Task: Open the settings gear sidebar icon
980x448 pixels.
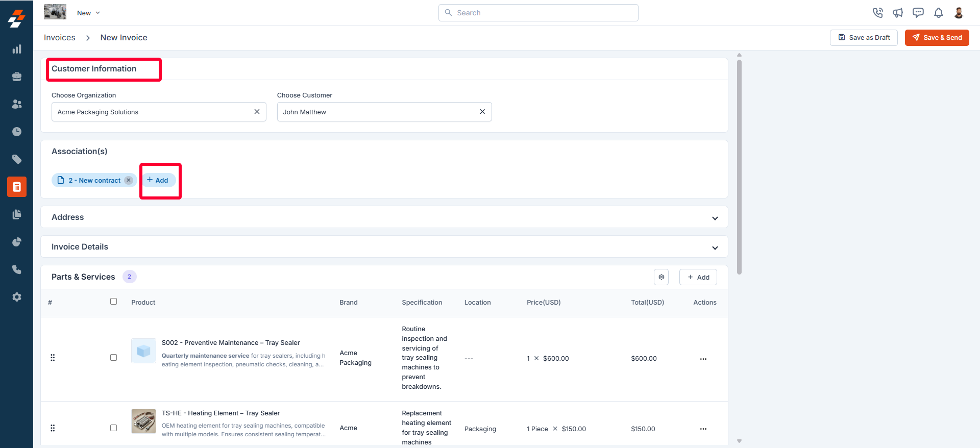Action: 17,297
